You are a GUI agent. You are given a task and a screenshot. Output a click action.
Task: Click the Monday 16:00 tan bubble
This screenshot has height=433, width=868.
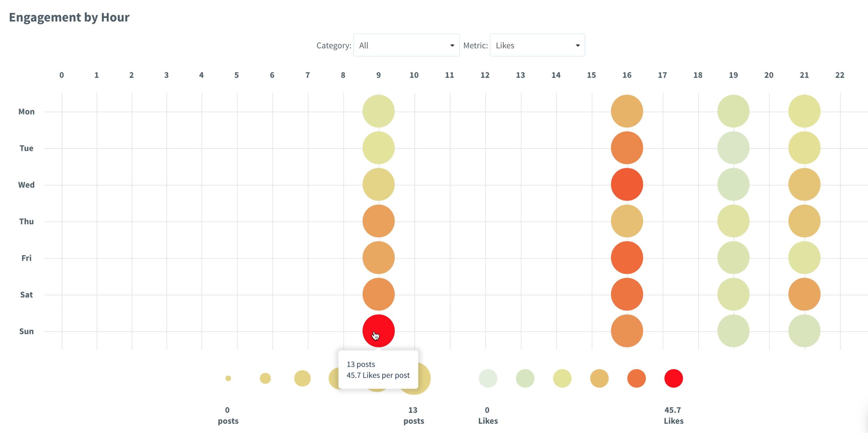tap(627, 111)
